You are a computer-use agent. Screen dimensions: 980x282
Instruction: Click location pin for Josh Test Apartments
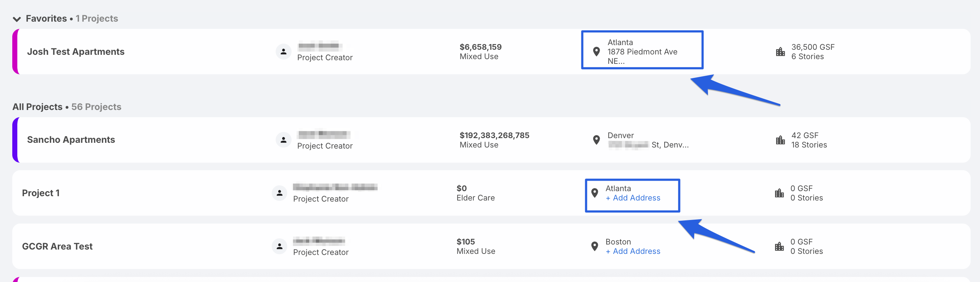596,52
